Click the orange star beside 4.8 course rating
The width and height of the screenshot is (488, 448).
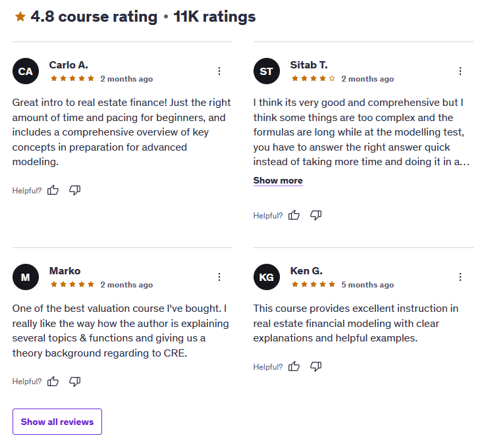[x=20, y=17]
